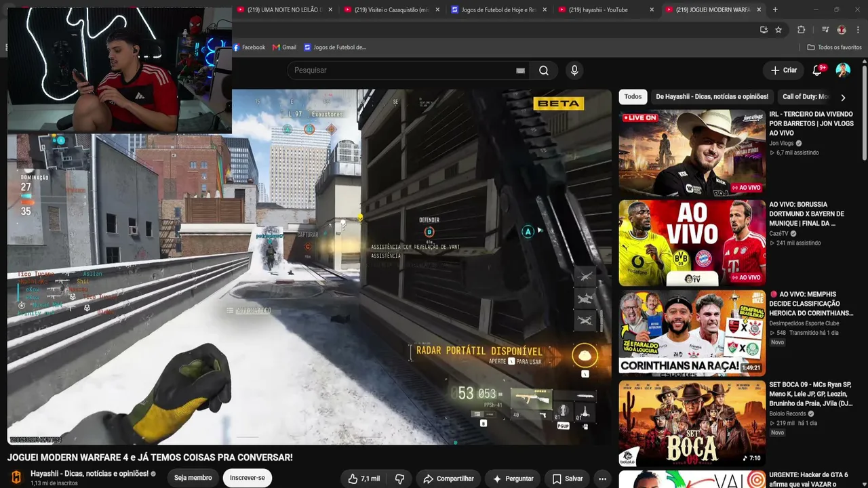The height and width of the screenshot is (488, 868).
Task: Dislike the video with thumbs-down
Action: (x=399, y=479)
